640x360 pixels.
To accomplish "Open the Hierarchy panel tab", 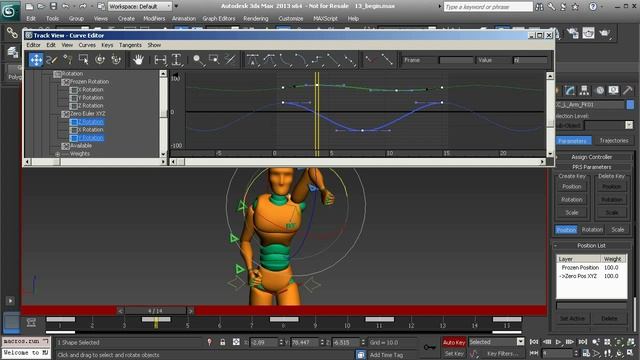I will pyautogui.click(x=584, y=90).
